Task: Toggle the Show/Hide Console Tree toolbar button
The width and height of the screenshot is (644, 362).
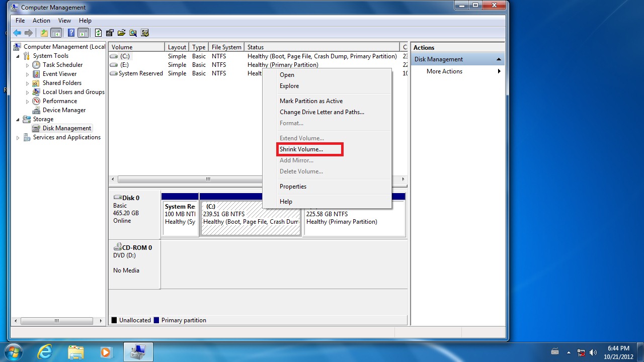Action: coord(56,33)
